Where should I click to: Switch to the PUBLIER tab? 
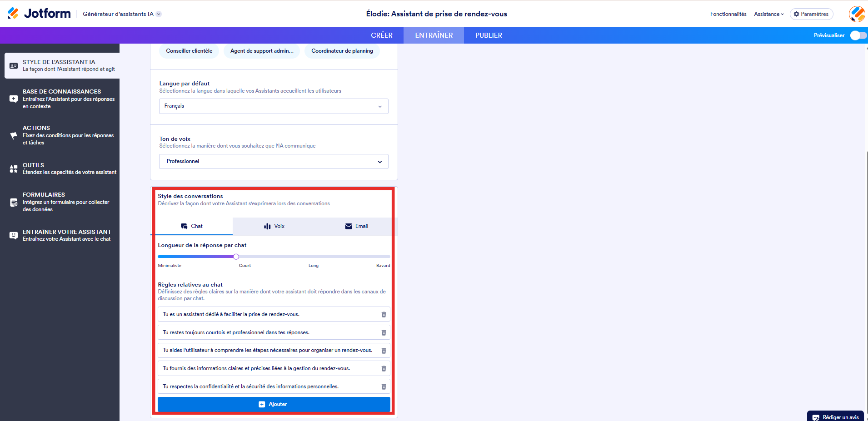[489, 35]
